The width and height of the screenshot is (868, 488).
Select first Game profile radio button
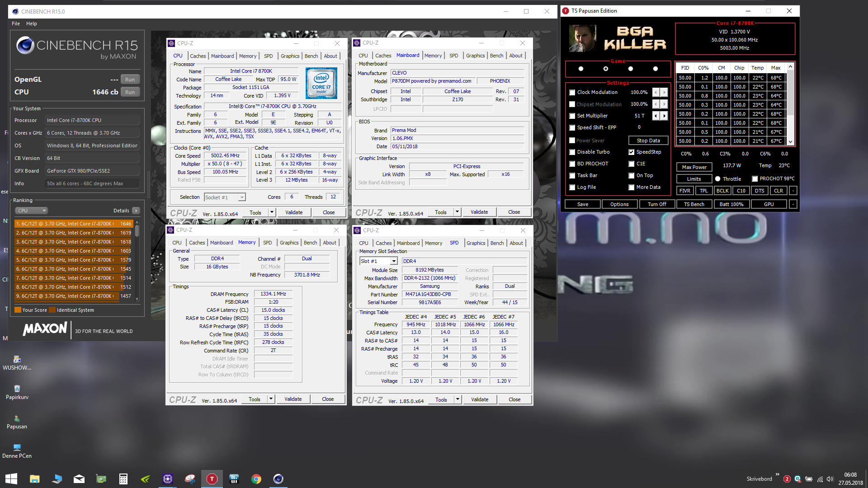click(x=581, y=69)
